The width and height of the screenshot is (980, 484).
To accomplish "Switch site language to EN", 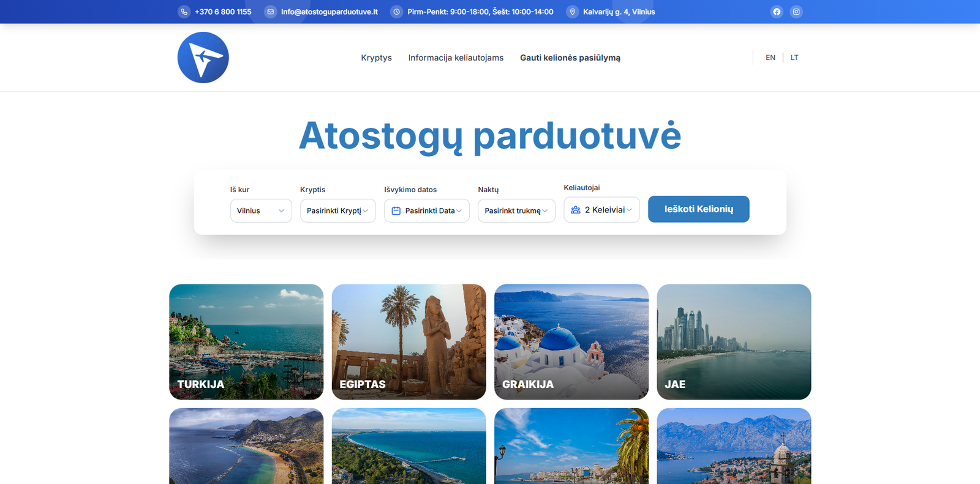I will (771, 58).
